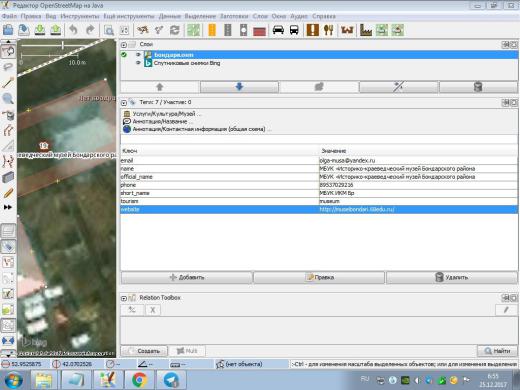Collapse the Теги tags panel
Image resolution: width=520 pixels, height=390 pixels.
coord(124,102)
